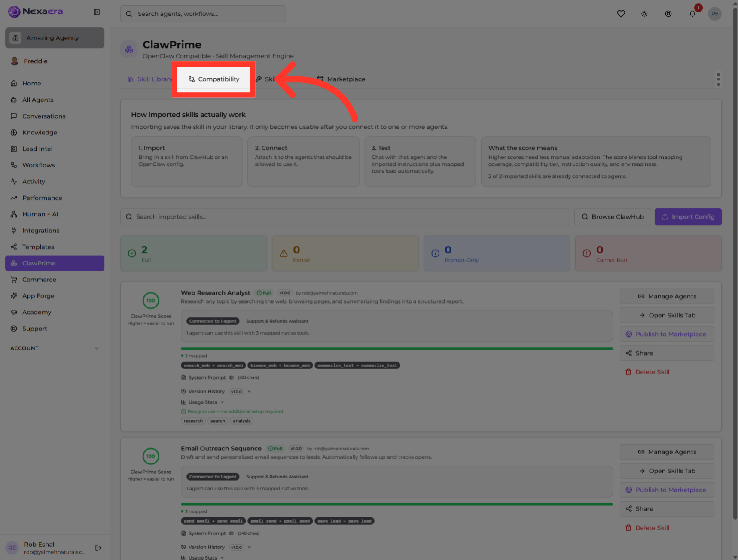The width and height of the screenshot is (738, 560).
Task: Select the Skill Library tab
Action: point(149,79)
